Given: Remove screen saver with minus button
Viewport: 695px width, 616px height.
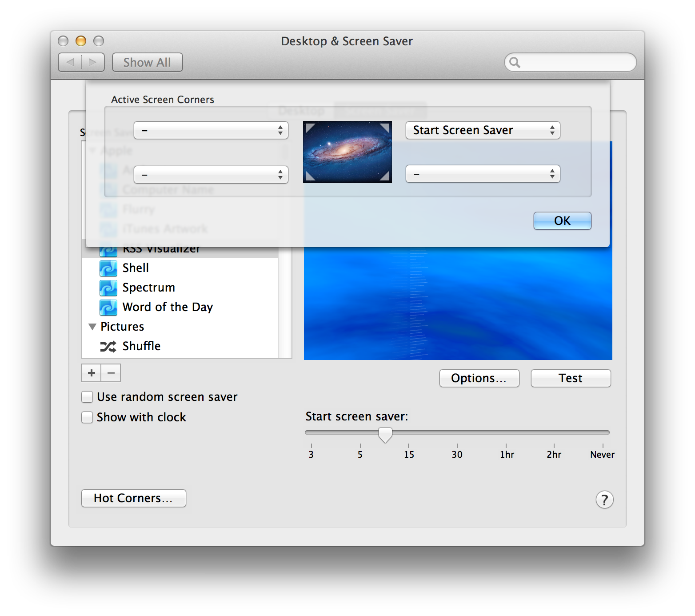Looking at the screenshot, I should pyautogui.click(x=111, y=373).
